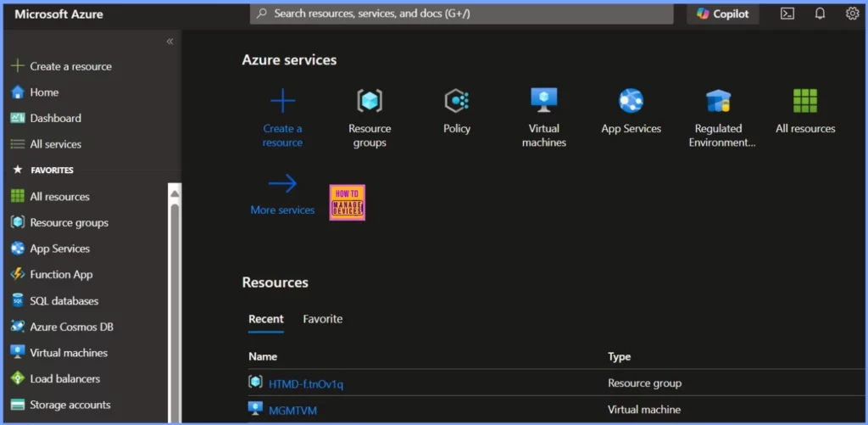Click the Function App lightning icon
Viewport: 868px width, 425px height.
[18, 274]
